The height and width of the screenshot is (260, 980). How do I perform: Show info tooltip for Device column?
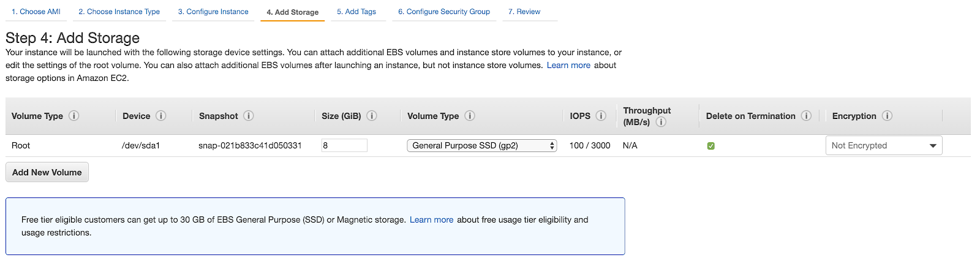161,116
